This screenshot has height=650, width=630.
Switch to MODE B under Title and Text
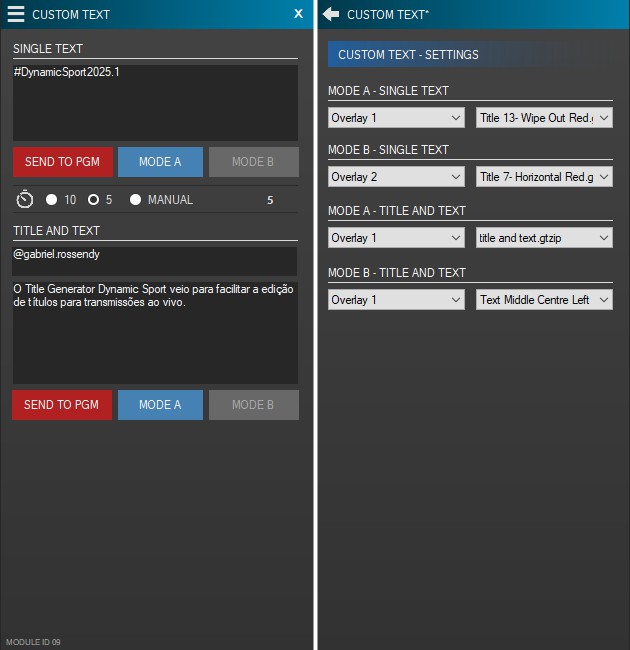pos(253,405)
